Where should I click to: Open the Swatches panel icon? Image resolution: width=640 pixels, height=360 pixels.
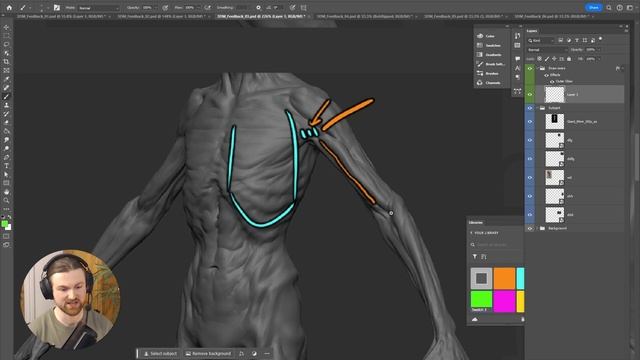[480, 45]
